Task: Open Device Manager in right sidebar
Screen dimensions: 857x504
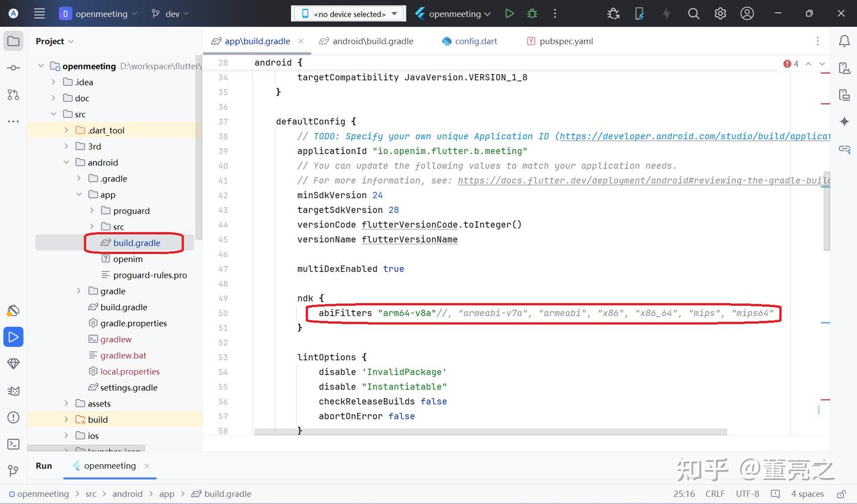Action: point(844,68)
